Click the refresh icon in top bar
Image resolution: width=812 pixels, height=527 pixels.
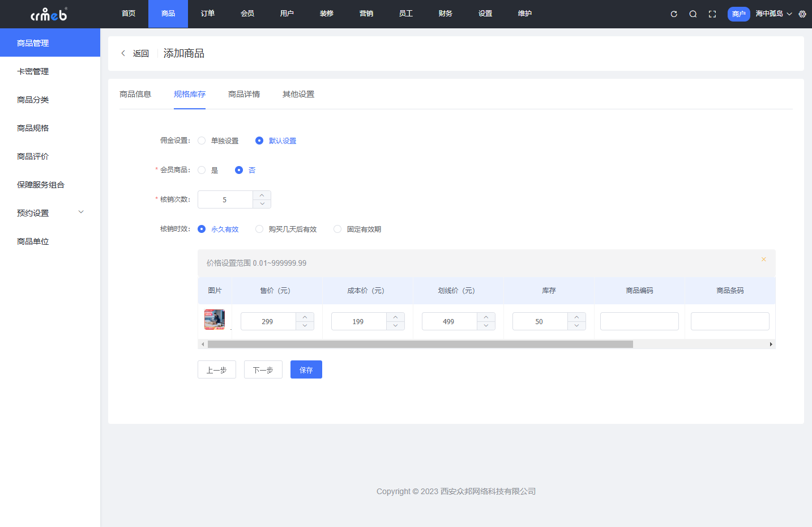(674, 14)
